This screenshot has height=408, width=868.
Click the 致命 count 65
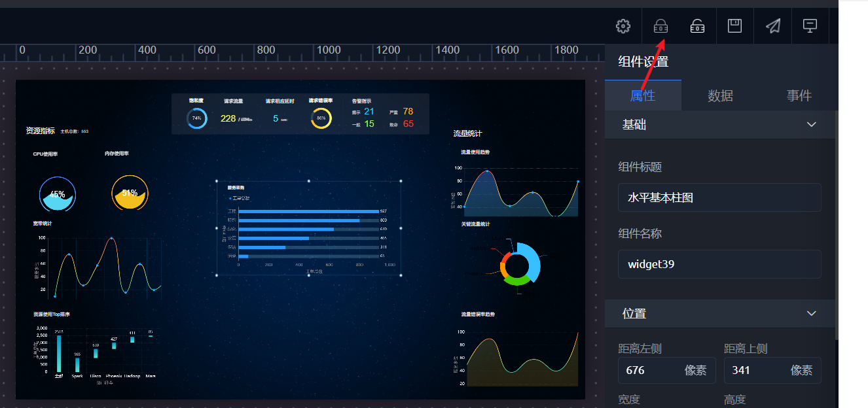408,124
